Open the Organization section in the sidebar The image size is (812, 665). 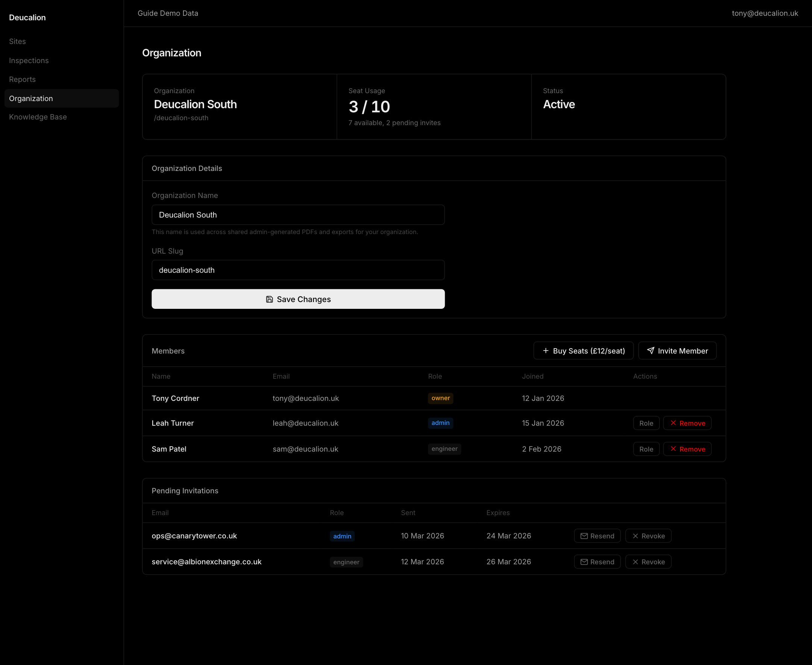pyautogui.click(x=31, y=98)
